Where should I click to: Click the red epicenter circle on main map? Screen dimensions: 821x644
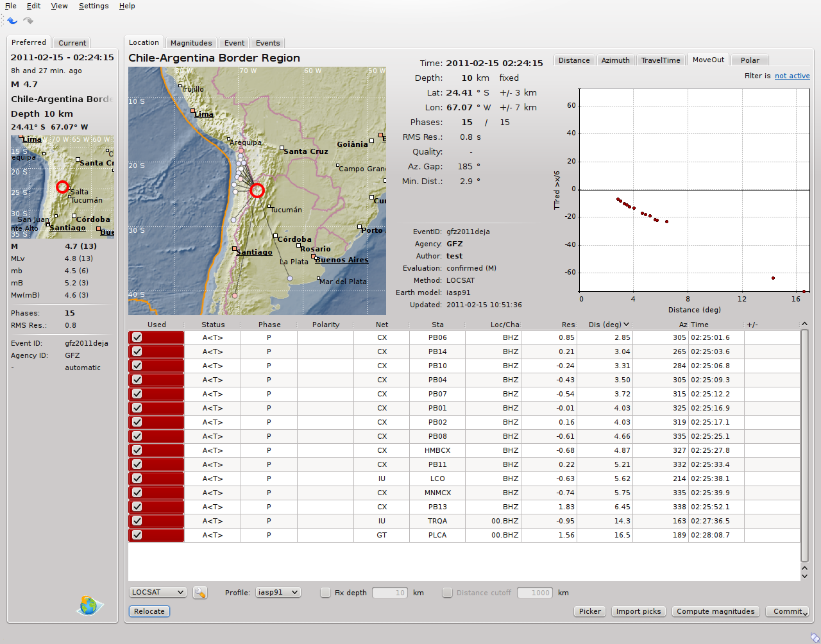point(257,191)
